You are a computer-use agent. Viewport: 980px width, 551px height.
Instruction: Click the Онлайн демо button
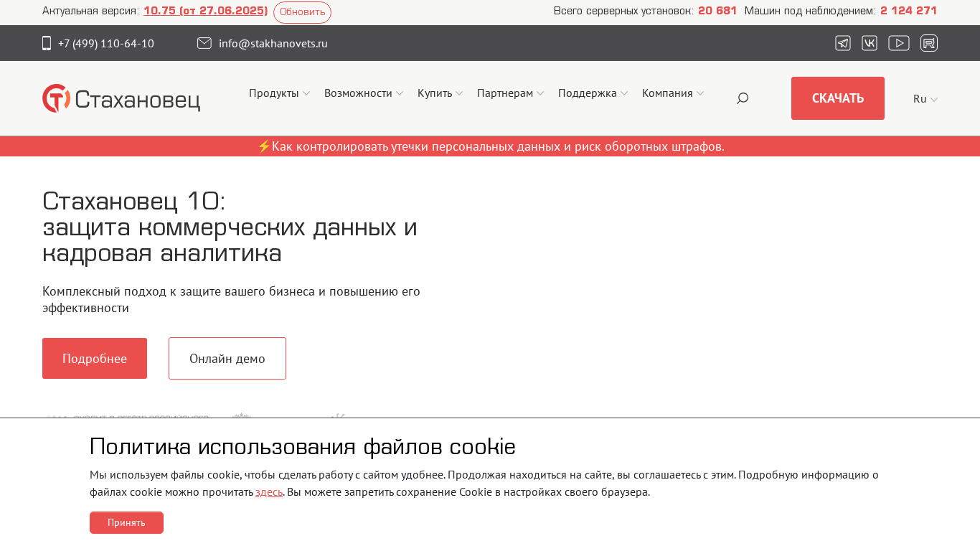coord(227,359)
